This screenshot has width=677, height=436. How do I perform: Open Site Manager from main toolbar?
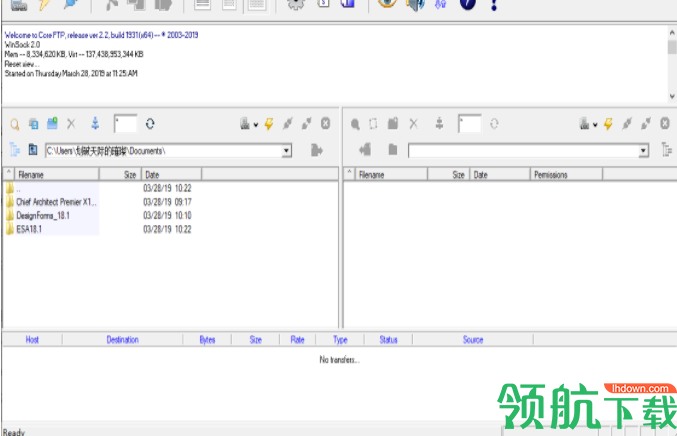pos(19,4)
